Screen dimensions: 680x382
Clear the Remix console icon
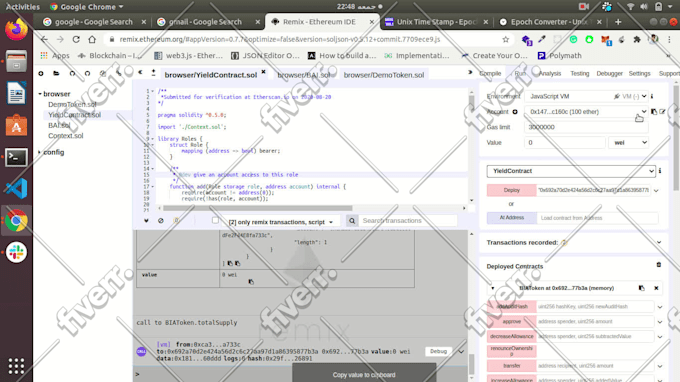tap(161, 221)
